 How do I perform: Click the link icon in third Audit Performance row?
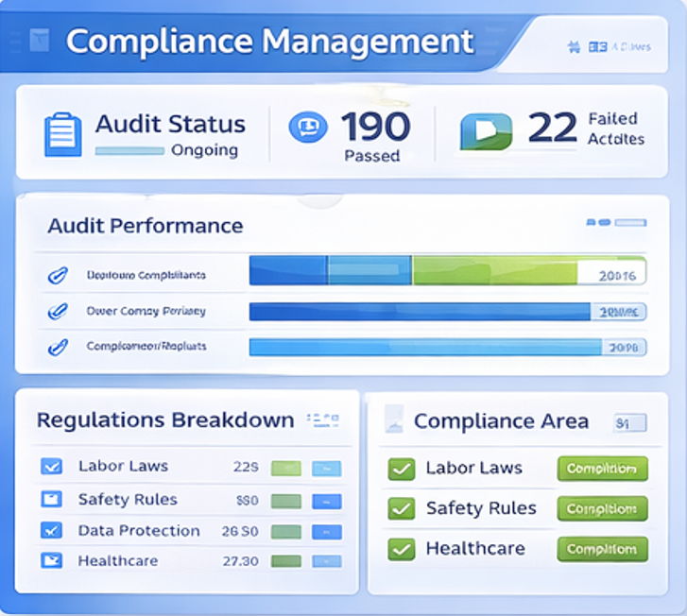coord(58,347)
